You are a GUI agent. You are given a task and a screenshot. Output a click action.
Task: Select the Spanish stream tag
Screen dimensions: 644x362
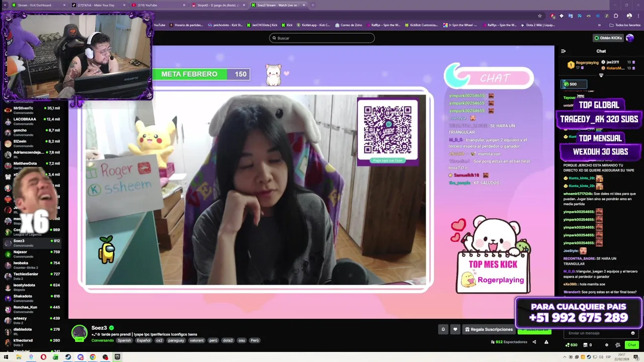124,340
